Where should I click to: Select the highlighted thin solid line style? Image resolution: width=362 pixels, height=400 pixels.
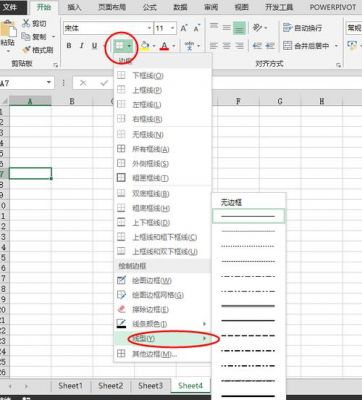point(248,216)
